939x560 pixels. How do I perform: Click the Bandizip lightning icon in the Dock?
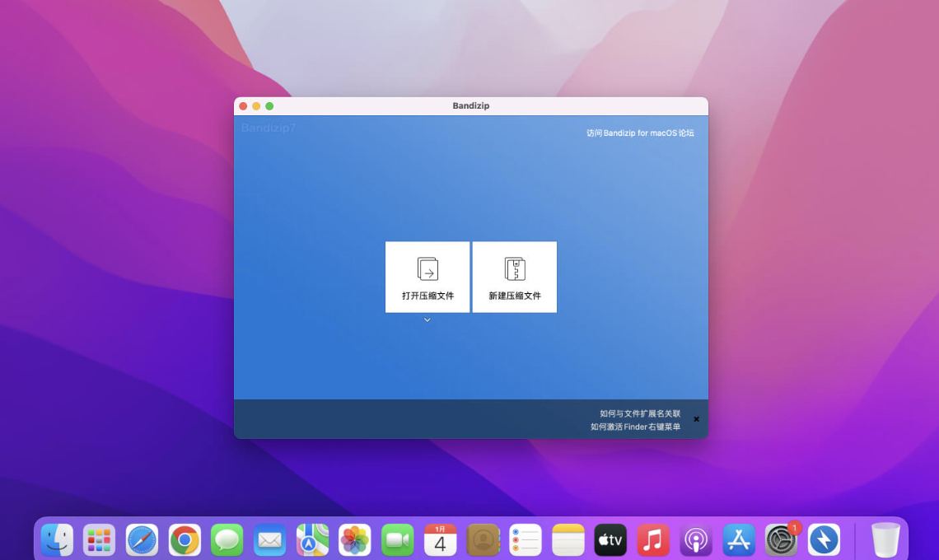[824, 539]
